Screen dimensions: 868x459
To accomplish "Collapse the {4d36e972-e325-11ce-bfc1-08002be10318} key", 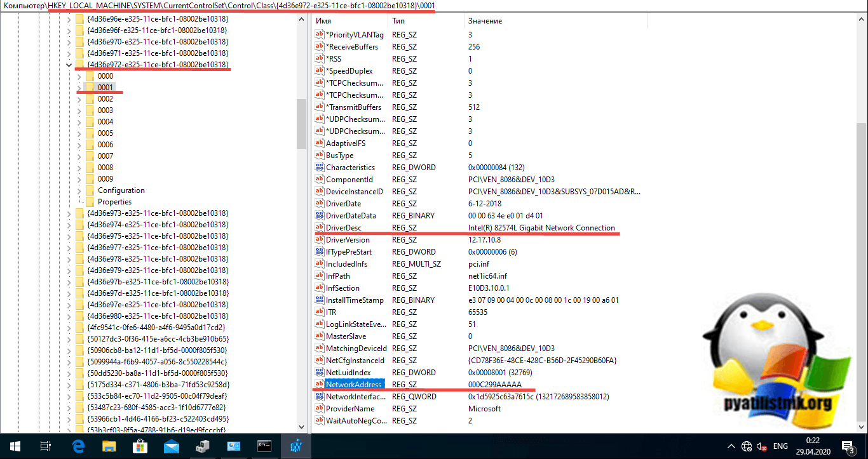I will [x=69, y=65].
